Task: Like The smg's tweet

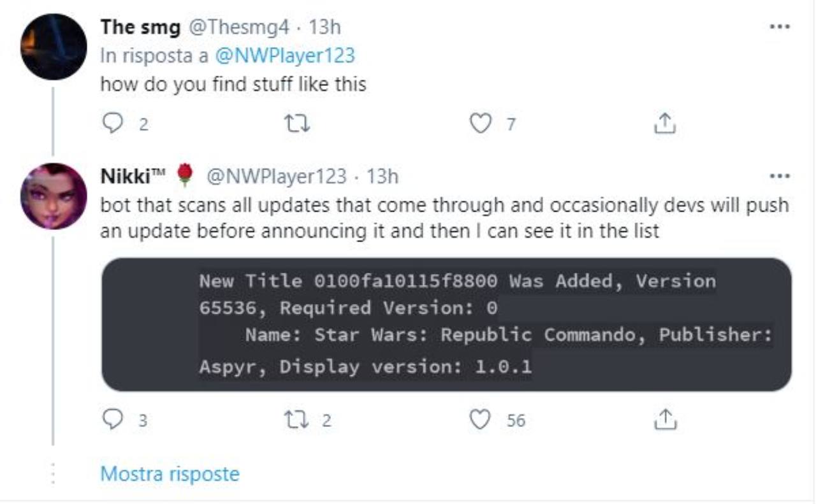Action: 480,124
